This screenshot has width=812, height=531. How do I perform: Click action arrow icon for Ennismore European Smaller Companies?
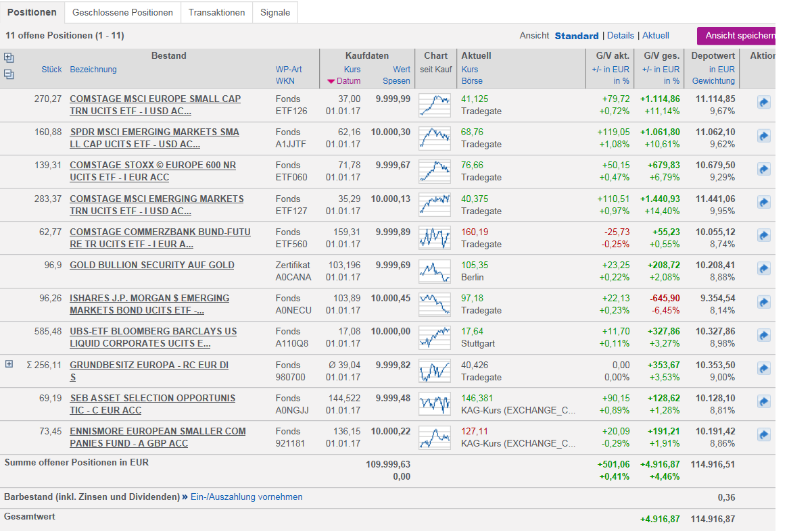coord(763,434)
